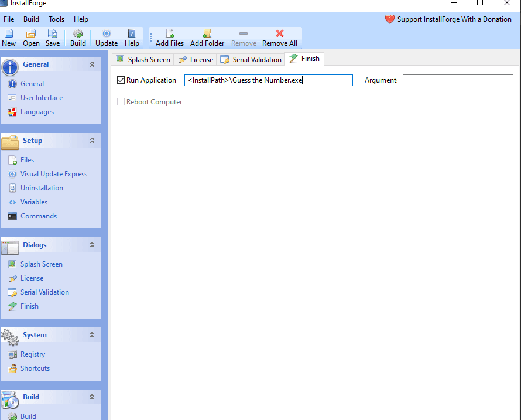Viewport: 521px width, 420px height.
Task: Select the Finish tab
Action: click(304, 59)
